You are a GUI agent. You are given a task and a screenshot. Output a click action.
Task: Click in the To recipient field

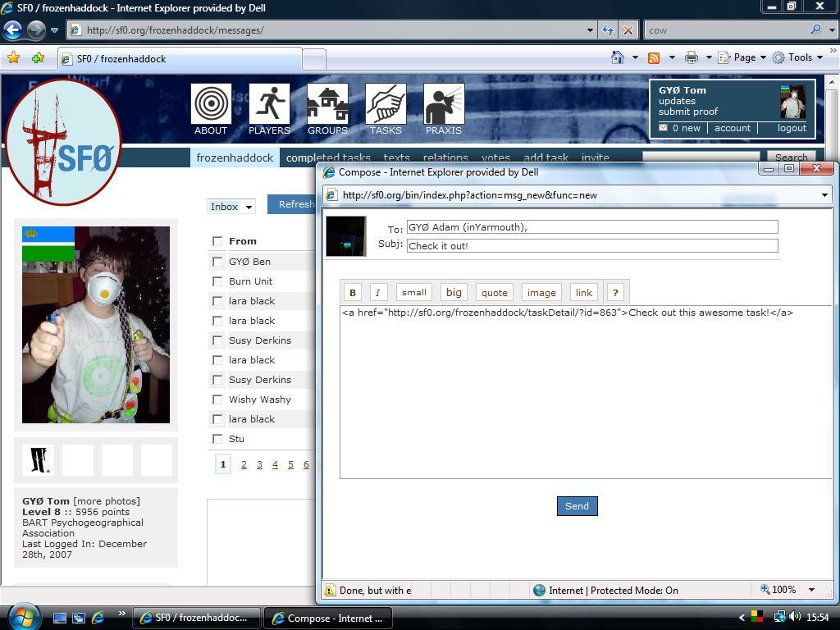pyautogui.click(x=592, y=227)
